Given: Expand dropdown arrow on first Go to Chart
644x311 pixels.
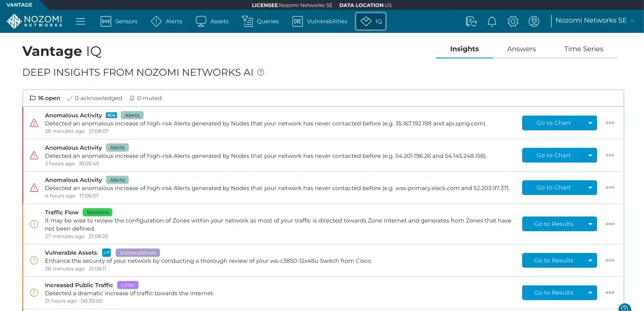Looking at the screenshot, I should pos(590,123).
